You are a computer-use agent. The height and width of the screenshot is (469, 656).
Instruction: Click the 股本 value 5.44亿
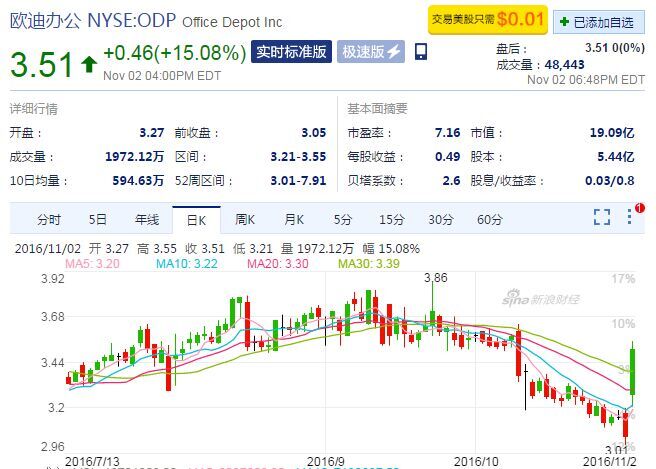pos(615,156)
